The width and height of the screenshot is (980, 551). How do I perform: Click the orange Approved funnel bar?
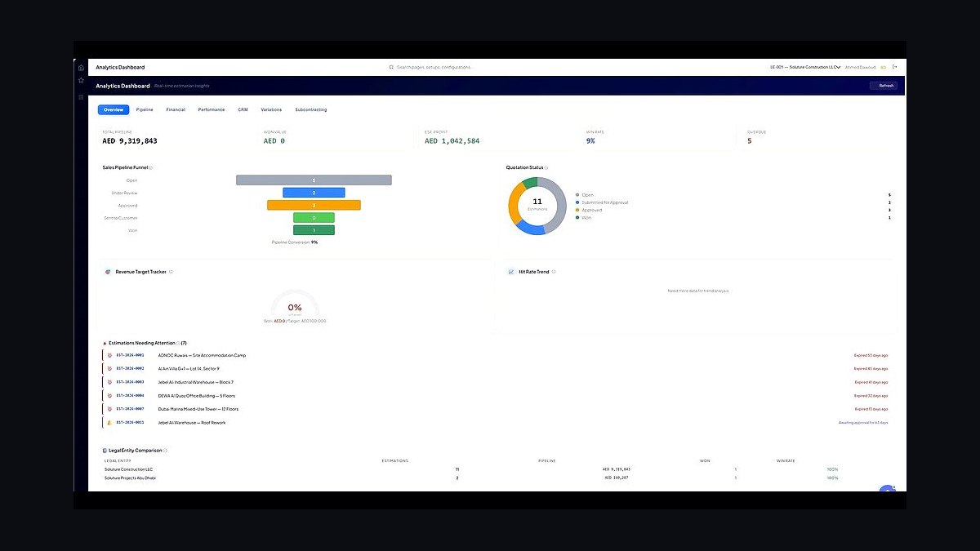(x=314, y=205)
